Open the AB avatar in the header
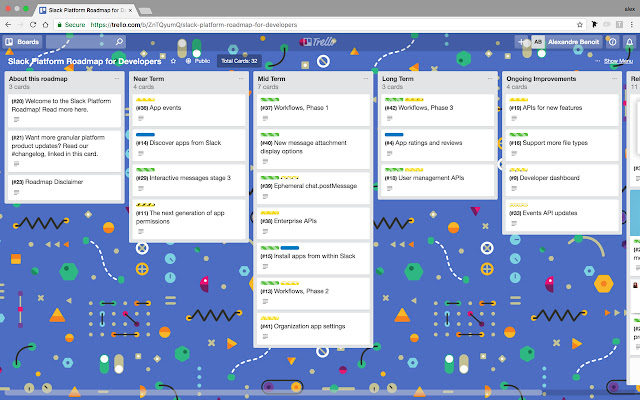The height and width of the screenshot is (400, 640). [538, 42]
